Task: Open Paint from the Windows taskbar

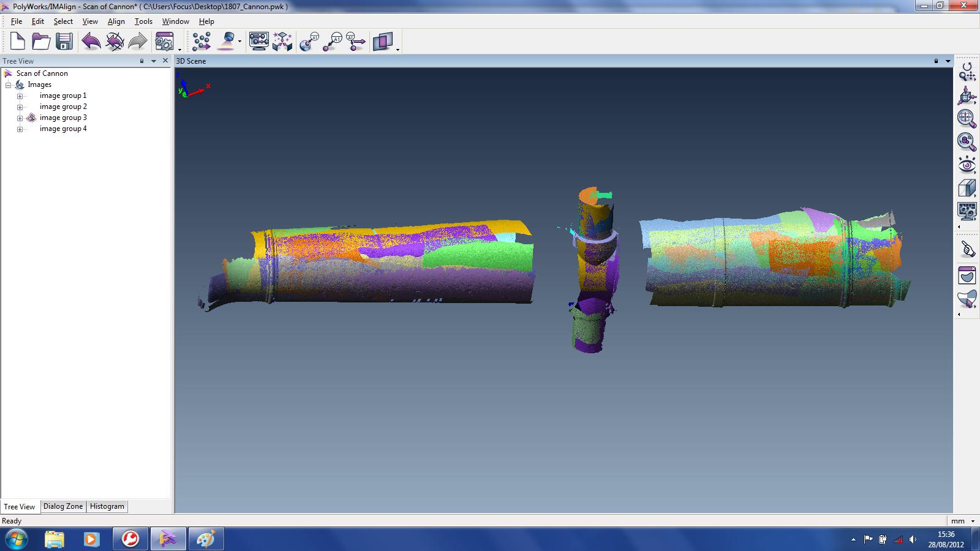Action: [205, 539]
